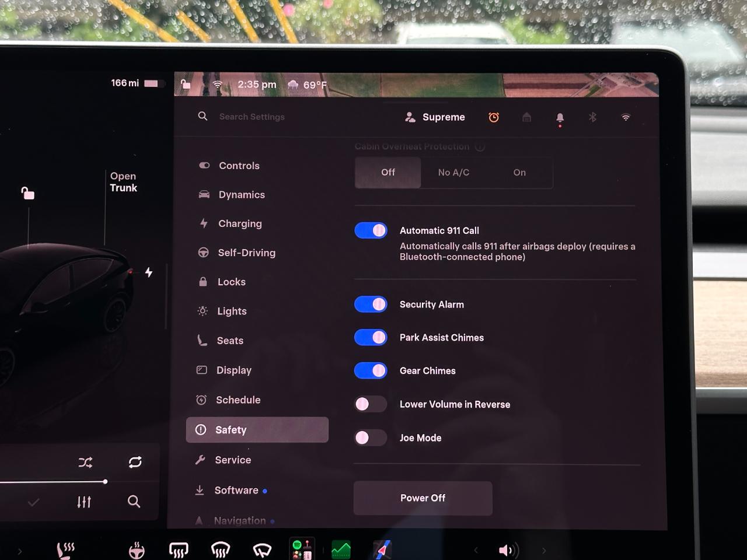The width and height of the screenshot is (747, 560).
Task: Click the media playback progress slider
Action: (53, 482)
